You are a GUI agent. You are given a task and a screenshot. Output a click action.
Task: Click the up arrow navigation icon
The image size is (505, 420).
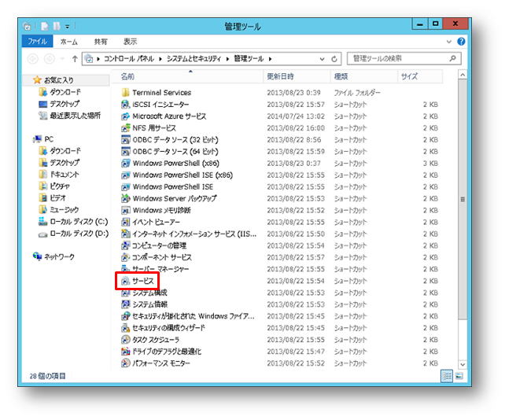tap(75, 59)
